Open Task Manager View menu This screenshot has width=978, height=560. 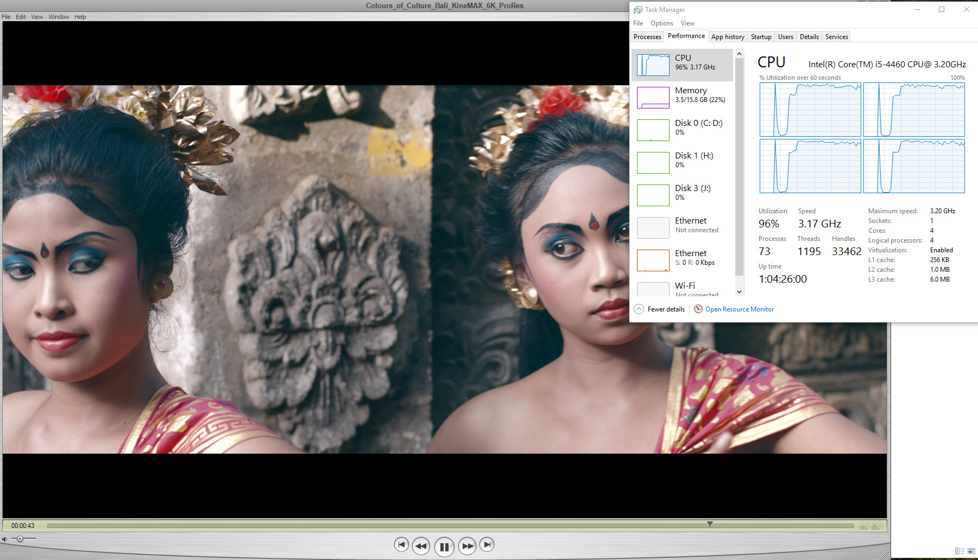click(x=687, y=23)
